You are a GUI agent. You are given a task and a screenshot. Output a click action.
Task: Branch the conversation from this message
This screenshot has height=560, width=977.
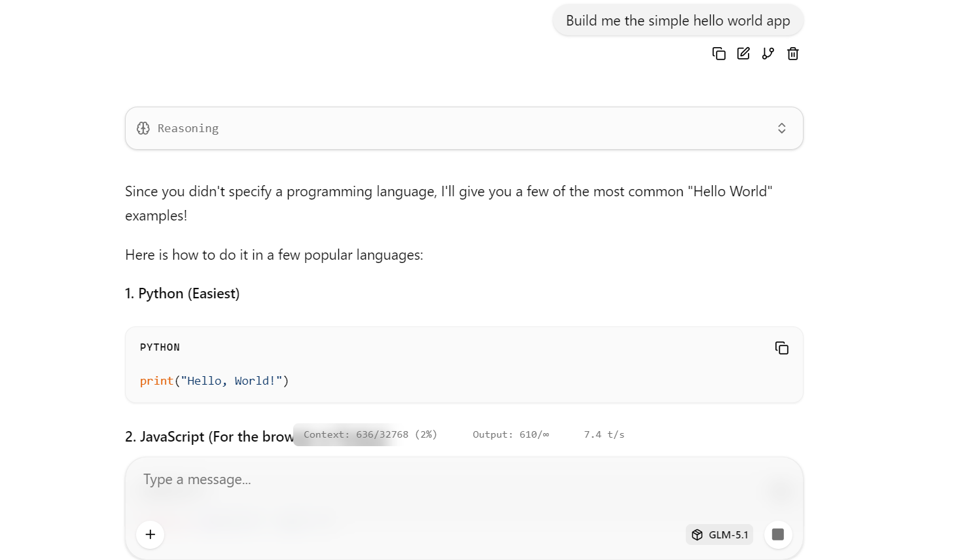[x=768, y=54]
